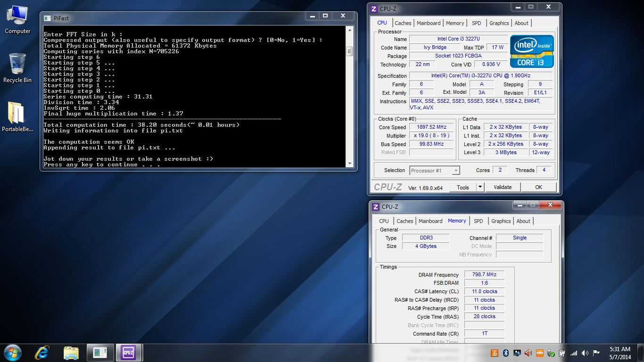Click the CAS# Latency value 11.0 clocks
Screen dimensions: 644x362
pos(485,292)
